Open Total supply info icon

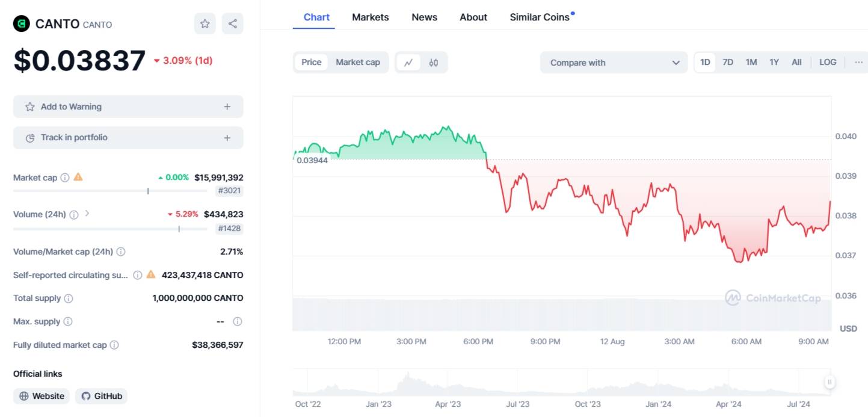(69, 298)
